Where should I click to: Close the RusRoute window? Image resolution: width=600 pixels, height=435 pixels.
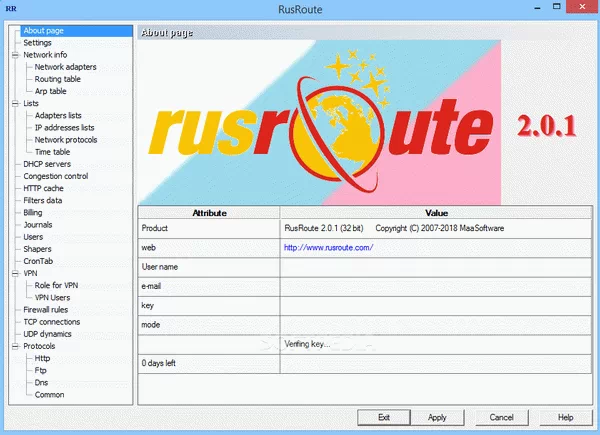click(582, 7)
